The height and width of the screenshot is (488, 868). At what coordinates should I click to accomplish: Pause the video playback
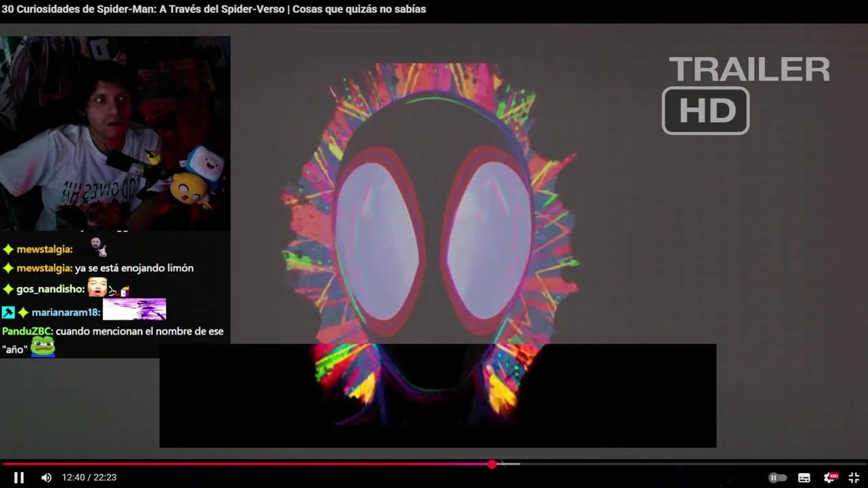pyautogui.click(x=19, y=477)
